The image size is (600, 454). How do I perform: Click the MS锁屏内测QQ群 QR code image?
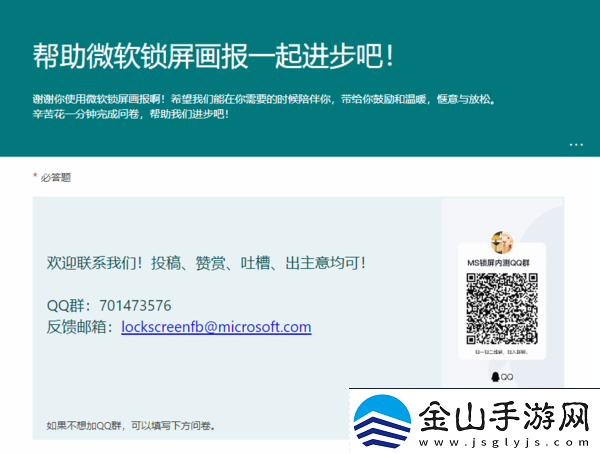502,308
